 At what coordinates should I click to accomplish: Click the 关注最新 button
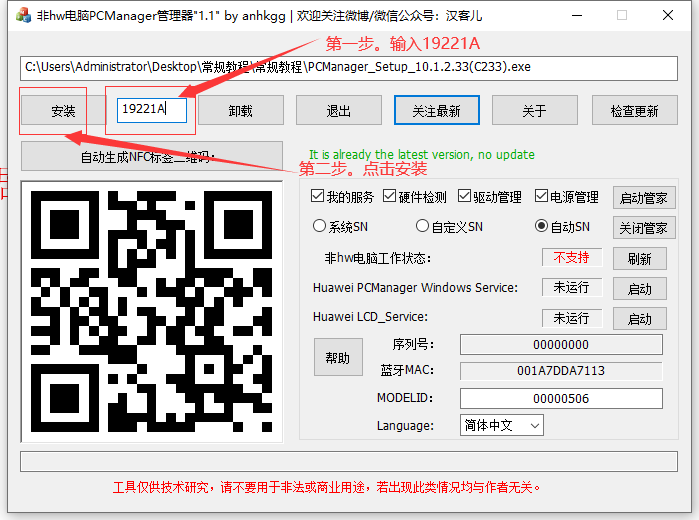[x=437, y=110]
